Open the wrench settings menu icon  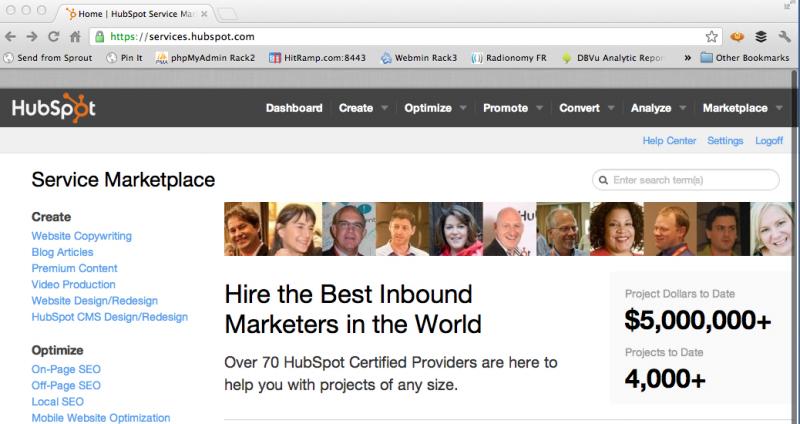click(784, 37)
